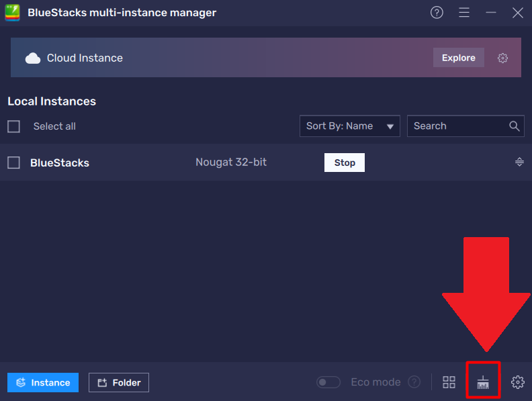
Task: Open the hamburger menu in title bar
Action: [463, 13]
